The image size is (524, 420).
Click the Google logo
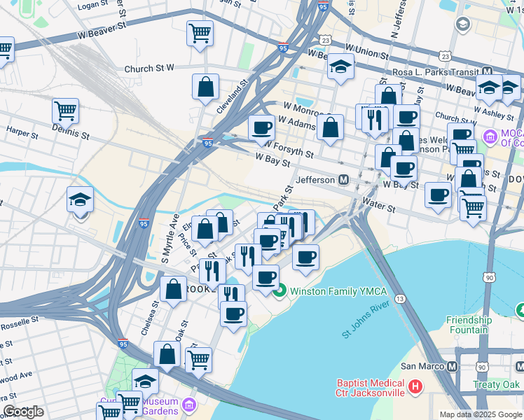pyautogui.click(x=23, y=411)
